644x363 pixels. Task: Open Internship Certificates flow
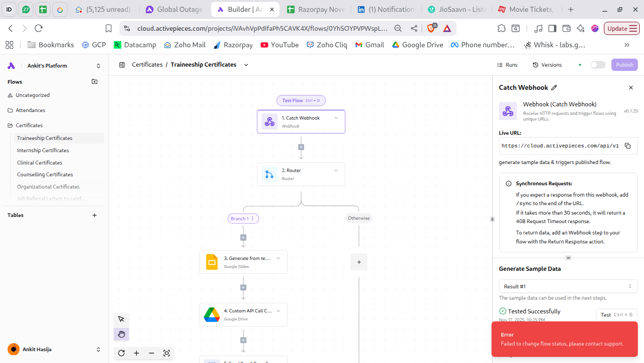pos(43,150)
